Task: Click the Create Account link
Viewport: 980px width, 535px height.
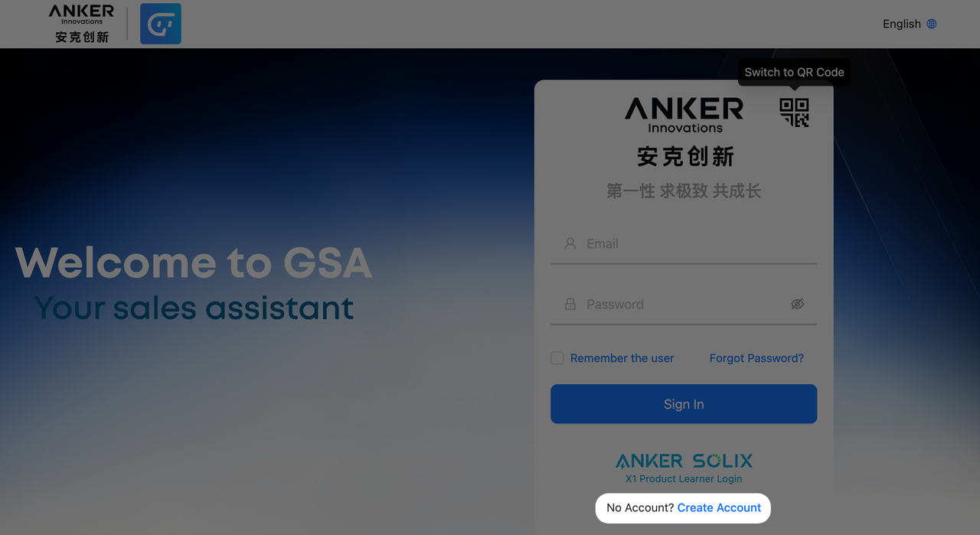Action: (x=719, y=507)
